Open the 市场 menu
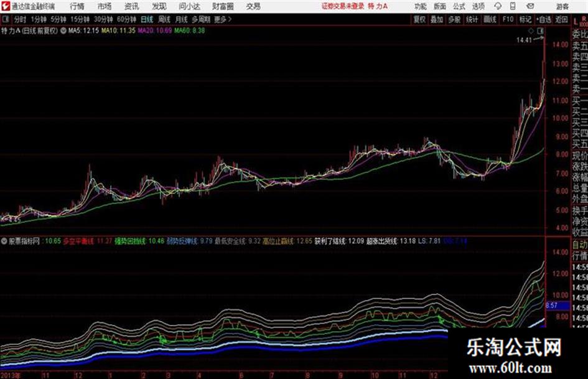 tap(105, 6)
